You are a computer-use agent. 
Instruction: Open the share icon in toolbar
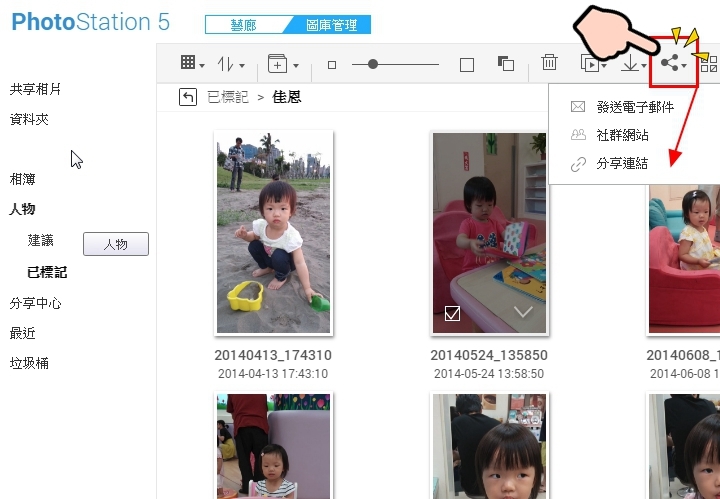pos(669,63)
